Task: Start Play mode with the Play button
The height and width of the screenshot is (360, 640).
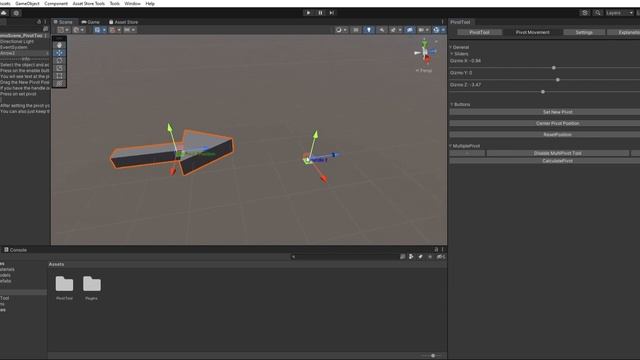Action: click(x=308, y=13)
